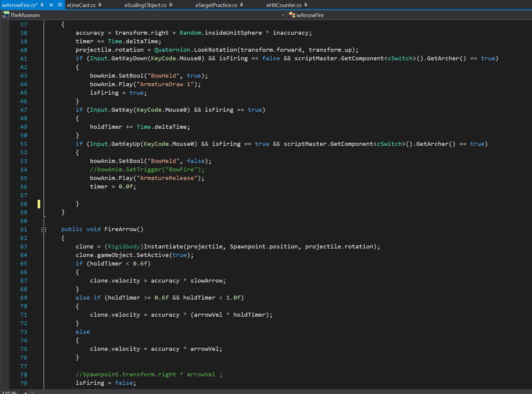
Task: Click on 'inaccuracy' on line 38
Action: (x=290, y=33)
